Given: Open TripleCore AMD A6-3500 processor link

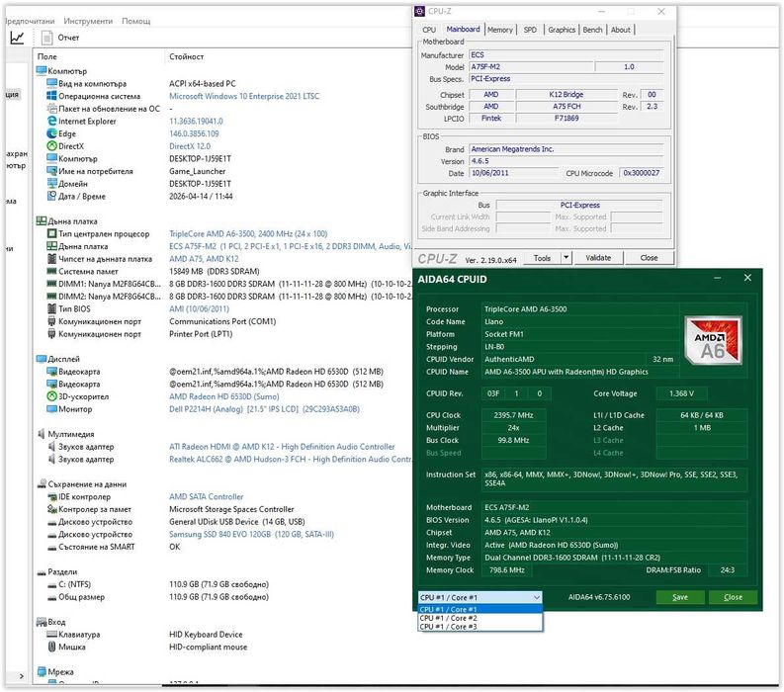Looking at the screenshot, I should [248, 233].
